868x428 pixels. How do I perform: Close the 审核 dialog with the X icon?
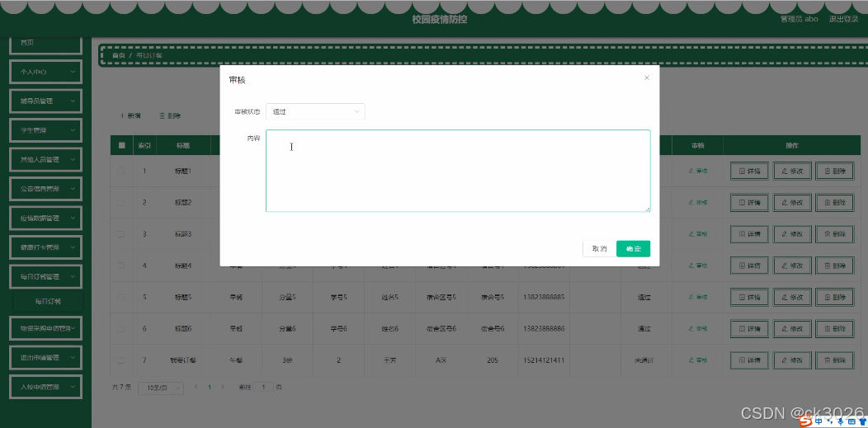click(647, 78)
